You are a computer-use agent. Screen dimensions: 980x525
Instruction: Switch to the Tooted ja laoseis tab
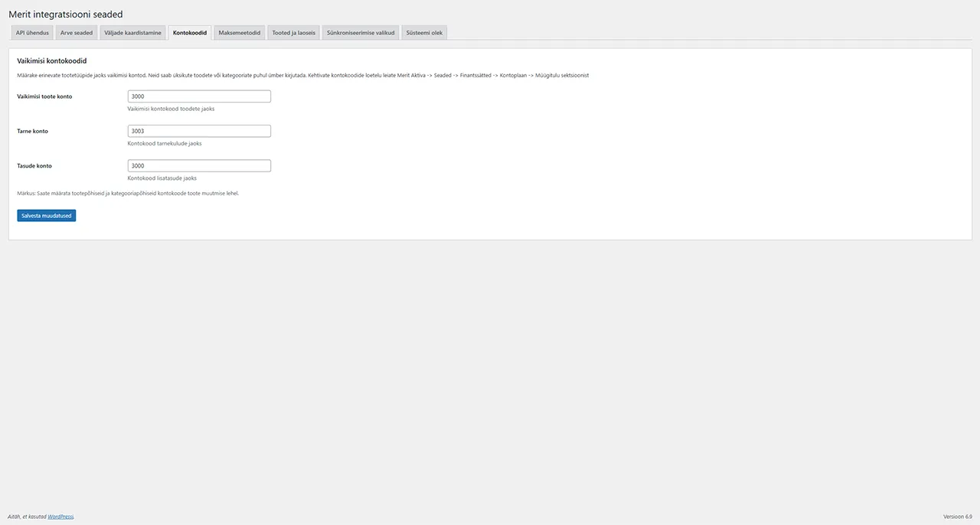pyautogui.click(x=293, y=33)
